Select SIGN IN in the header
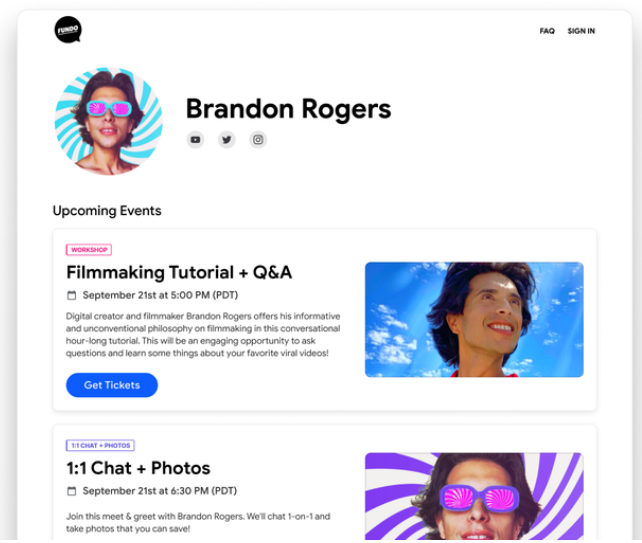 [x=581, y=31]
